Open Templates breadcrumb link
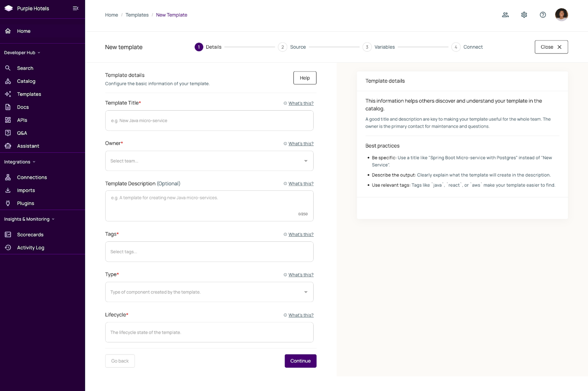 [137, 15]
